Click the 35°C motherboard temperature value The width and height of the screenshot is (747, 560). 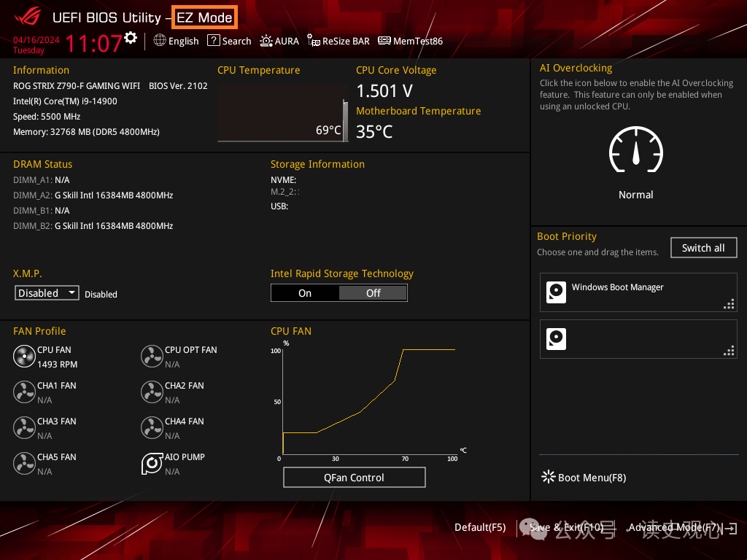pos(374,132)
